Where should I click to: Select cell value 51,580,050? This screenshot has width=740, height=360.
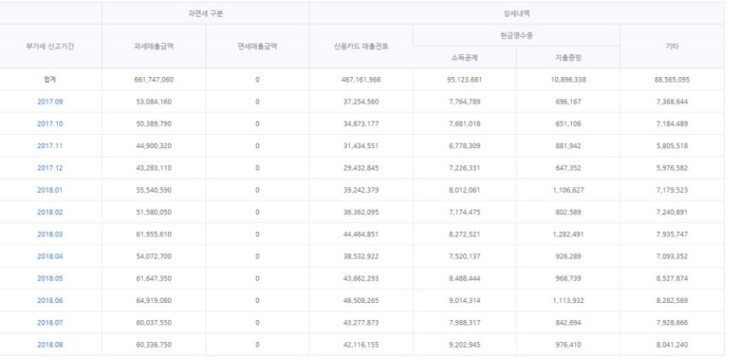(x=154, y=212)
